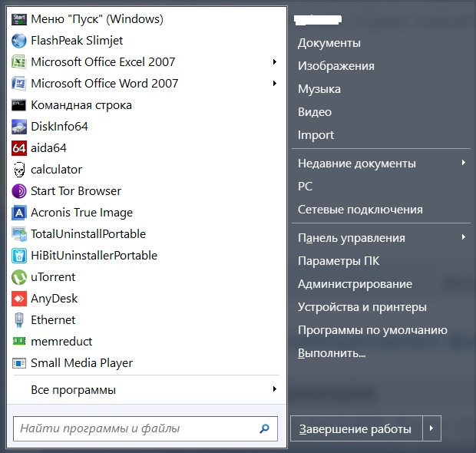The image size is (476, 453).
Task: Click the Найти программы и файлы search box
Action: click(x=137, y=428)
